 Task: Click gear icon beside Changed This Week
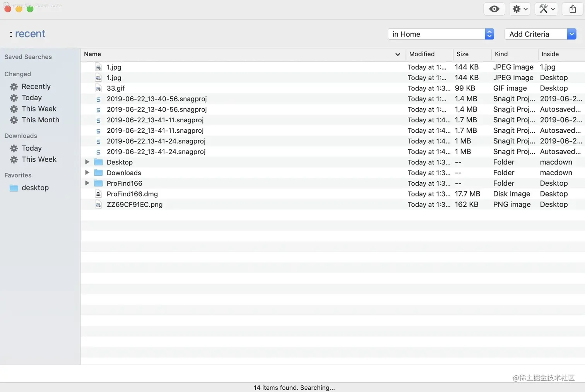(x=14, y=109)
